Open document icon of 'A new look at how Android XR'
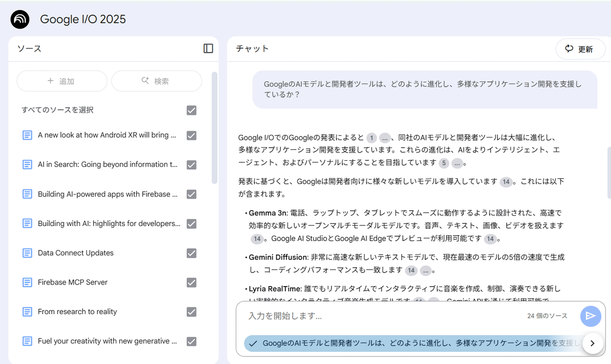The width and height of the screenshot is (611, 364). [x=27, y=135]
